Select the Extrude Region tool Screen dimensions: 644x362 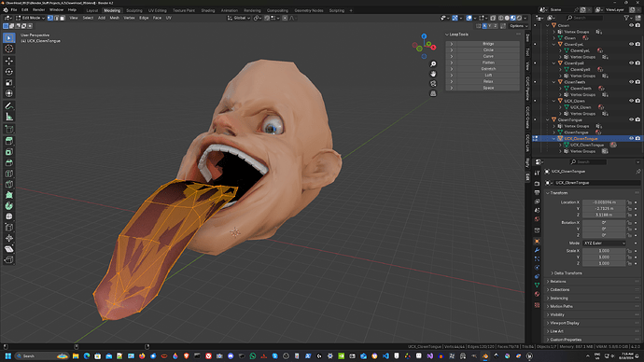(9, 141)
